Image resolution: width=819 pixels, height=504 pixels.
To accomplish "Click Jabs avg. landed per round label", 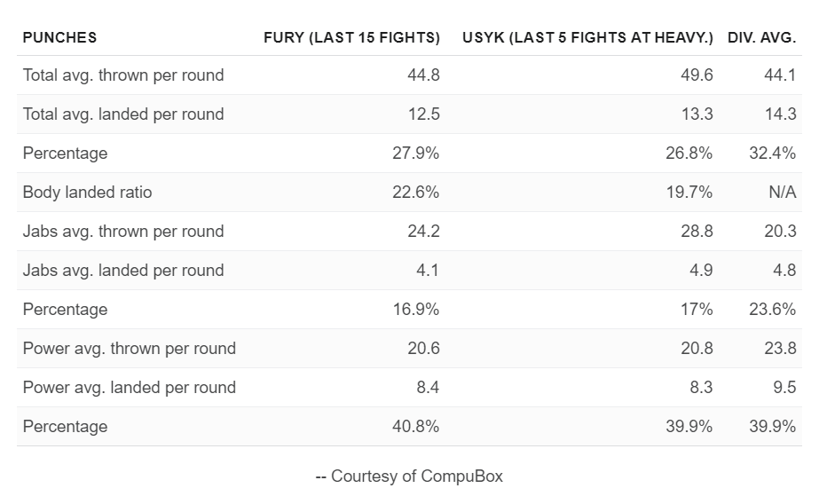I will point(123,271).
